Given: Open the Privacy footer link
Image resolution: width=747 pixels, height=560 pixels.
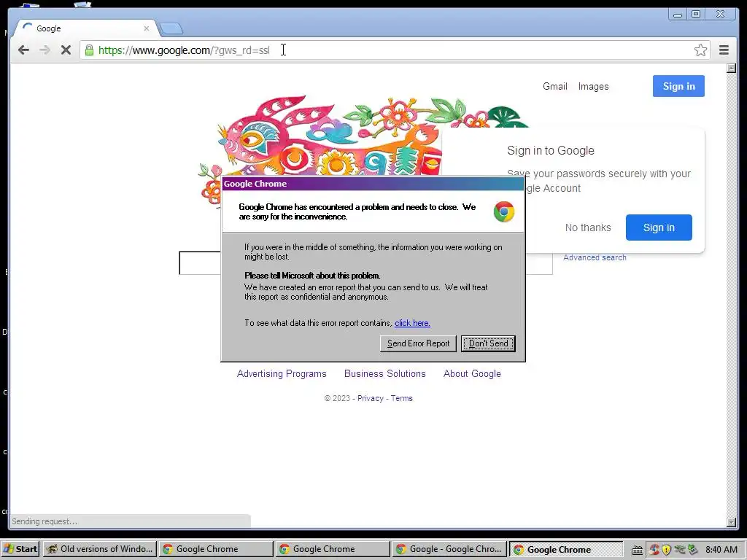Looking at the screenshot, I should coord(370,398).
